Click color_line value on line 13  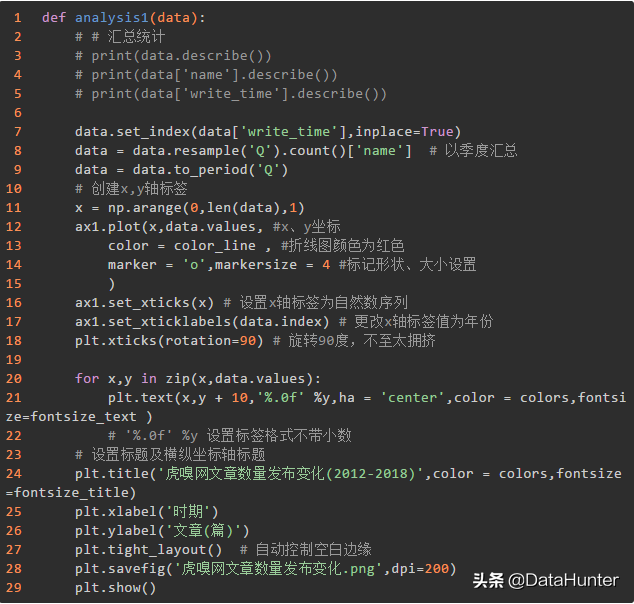coord(214,245)
